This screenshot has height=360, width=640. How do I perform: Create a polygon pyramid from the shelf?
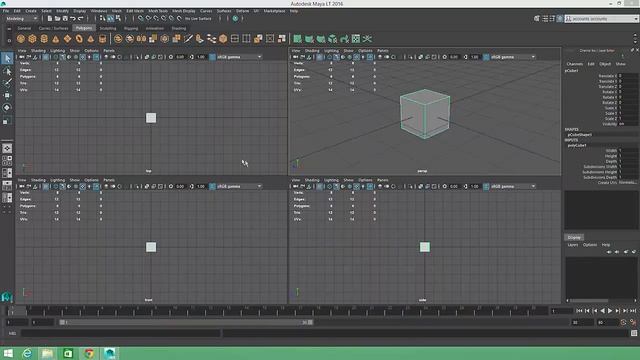(x=91, y=39)
